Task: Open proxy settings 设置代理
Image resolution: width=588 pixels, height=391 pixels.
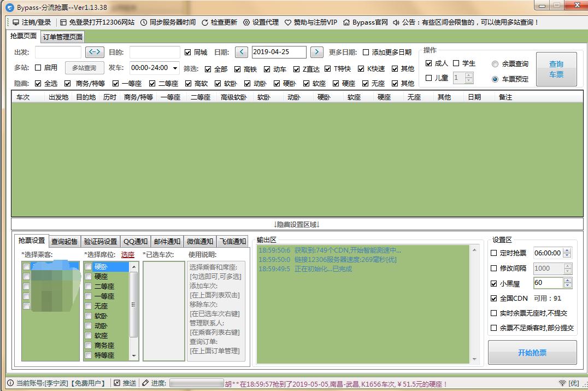Action: tap(262, 22)
